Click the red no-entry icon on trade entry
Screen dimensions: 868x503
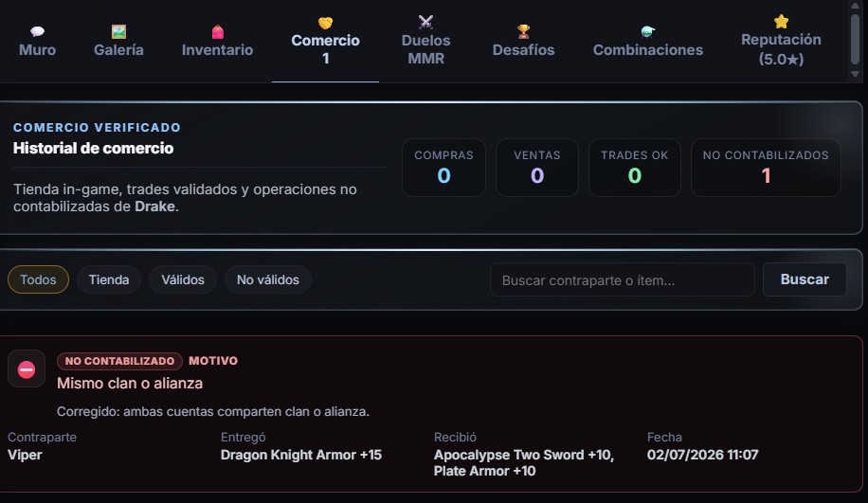tap(26, 369)
